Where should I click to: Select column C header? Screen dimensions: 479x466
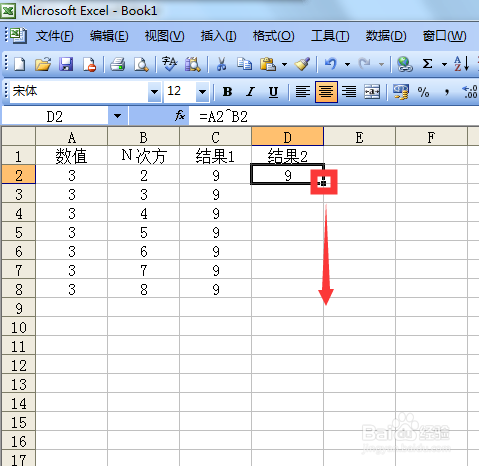215,136
